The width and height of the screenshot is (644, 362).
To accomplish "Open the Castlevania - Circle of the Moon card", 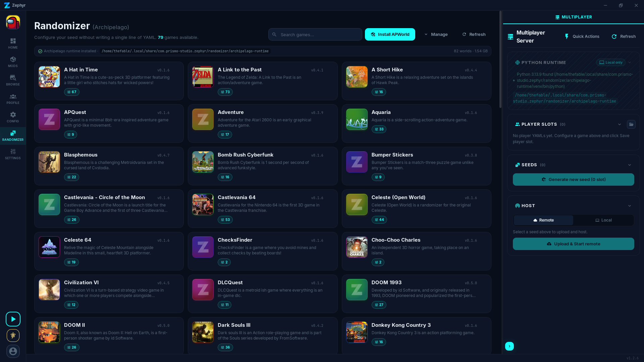I will pyautogui.click(x=109, y=208).
